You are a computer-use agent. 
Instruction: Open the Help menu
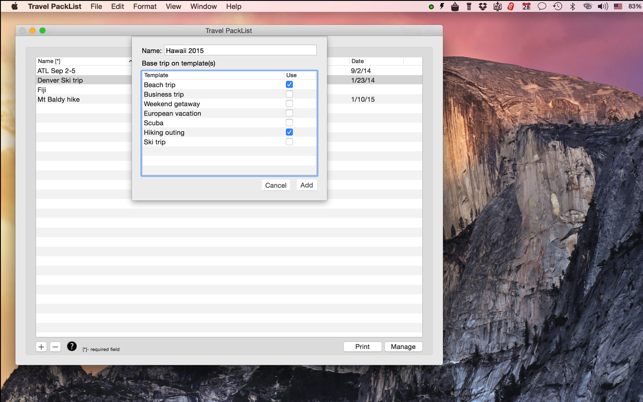tap(234, 6)
